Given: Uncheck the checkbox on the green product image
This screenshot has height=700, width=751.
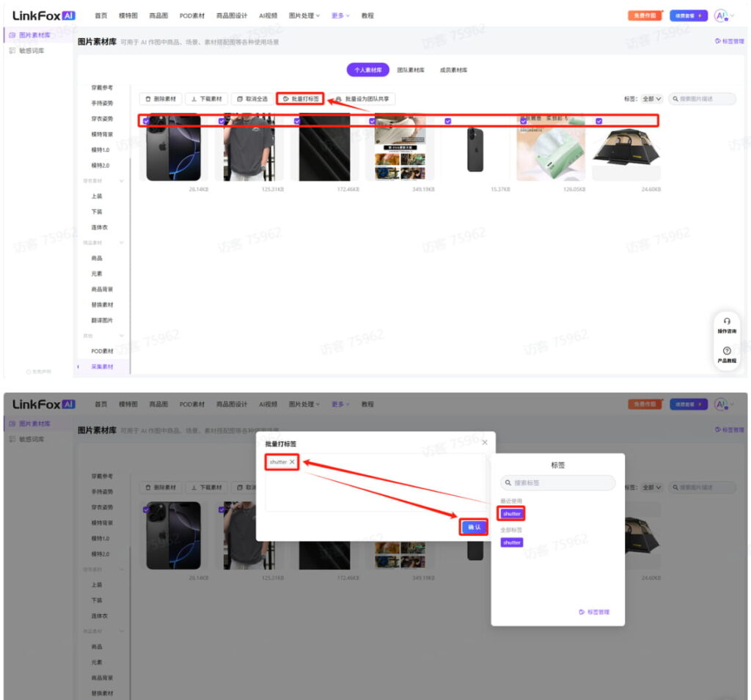Looking at the screenshot, I should click(x=523, y=121).
